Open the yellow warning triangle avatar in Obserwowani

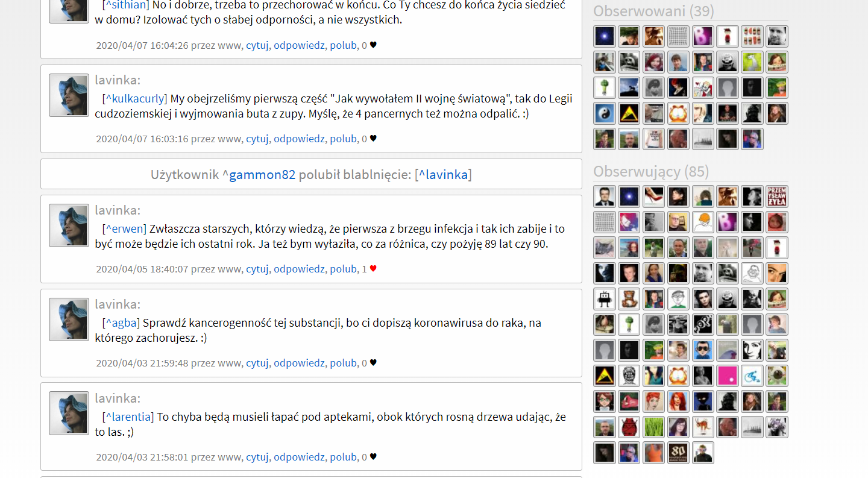tap(629, 113)
